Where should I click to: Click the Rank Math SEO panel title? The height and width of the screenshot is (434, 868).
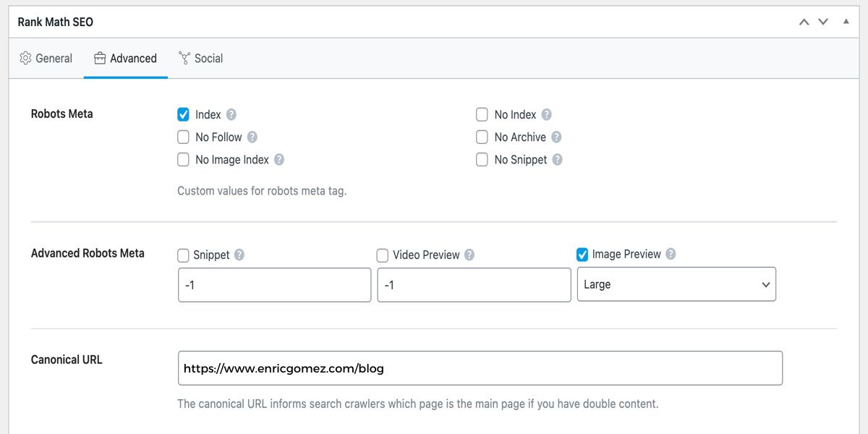point(56,22)
